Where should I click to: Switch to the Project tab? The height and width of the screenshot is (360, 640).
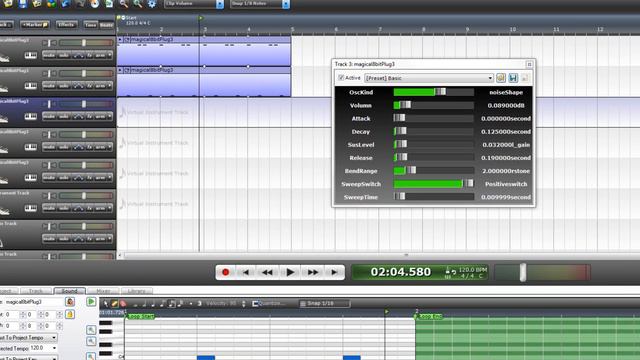[x=8, y=291]
